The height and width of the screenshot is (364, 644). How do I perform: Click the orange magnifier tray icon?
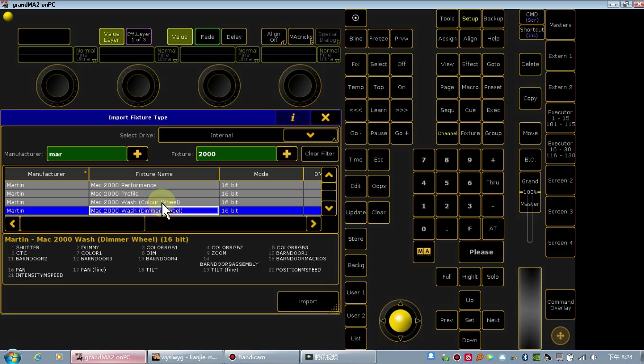click(x=480, y=357)
